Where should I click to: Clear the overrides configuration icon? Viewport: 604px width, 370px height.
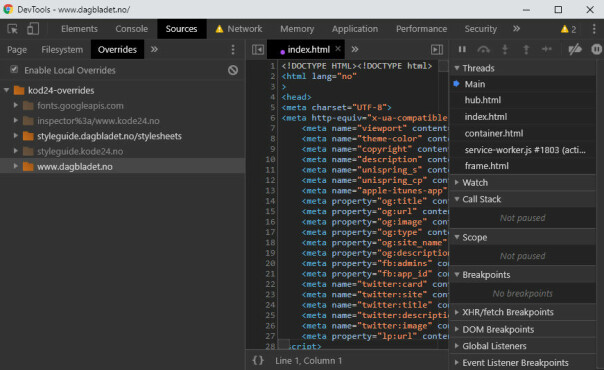click(x=233, y=70)
